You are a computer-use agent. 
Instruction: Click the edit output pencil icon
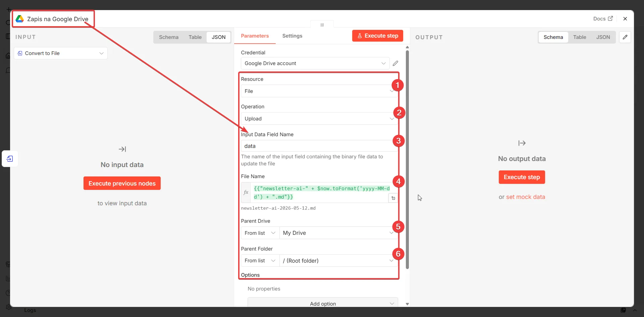(625, 37)
